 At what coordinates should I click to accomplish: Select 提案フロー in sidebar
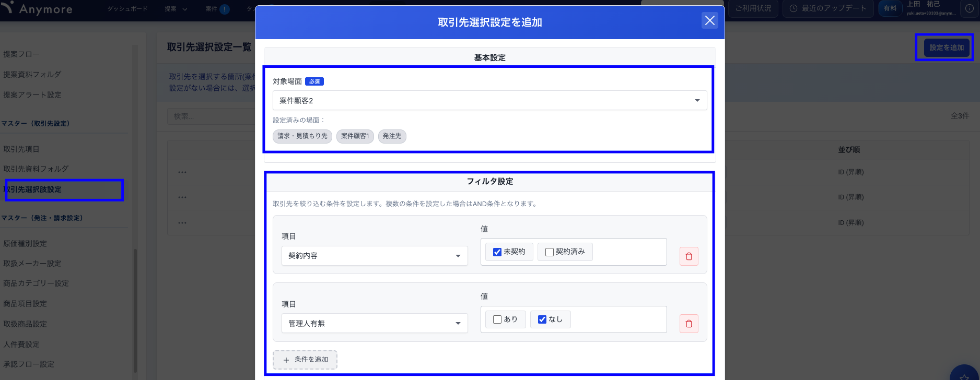tap(21, 54)
